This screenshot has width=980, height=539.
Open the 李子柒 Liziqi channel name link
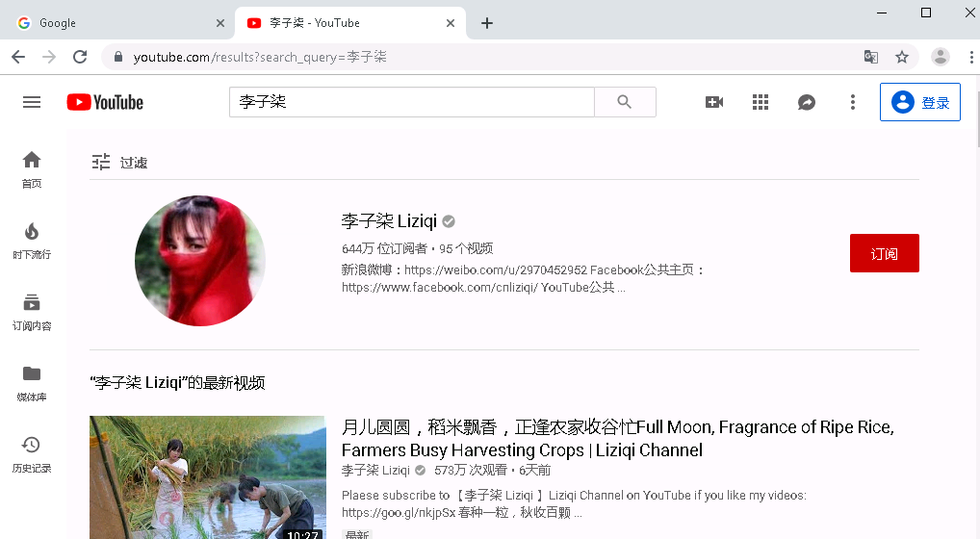click(389, 221)
